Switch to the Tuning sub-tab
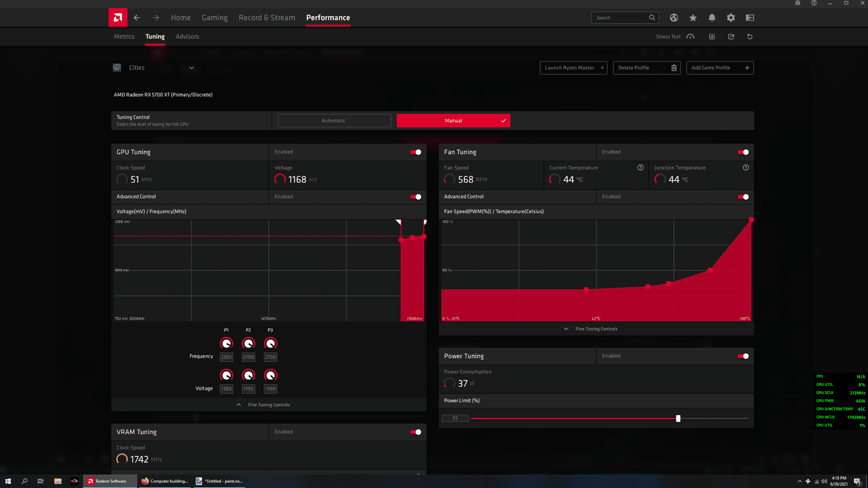 (155, 36)
